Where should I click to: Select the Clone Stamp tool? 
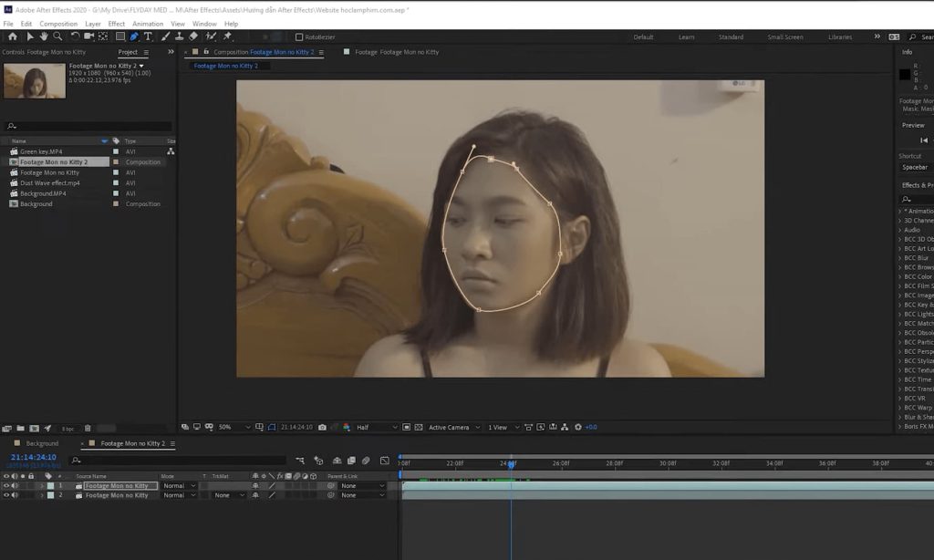(179, 36)
